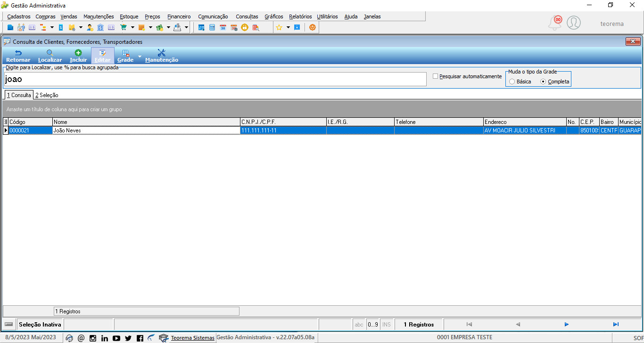Click the graduation cap icon in status bar

164,338
